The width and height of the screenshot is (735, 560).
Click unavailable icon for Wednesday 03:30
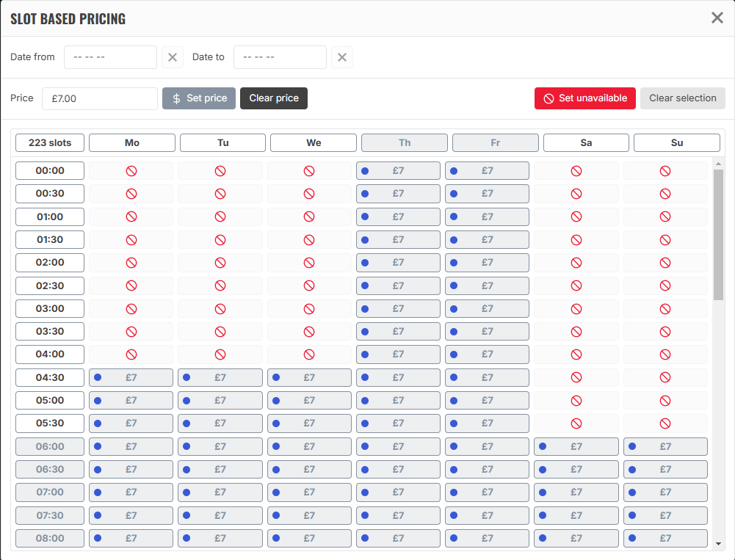pyautogui.click(x=309, y=332)
